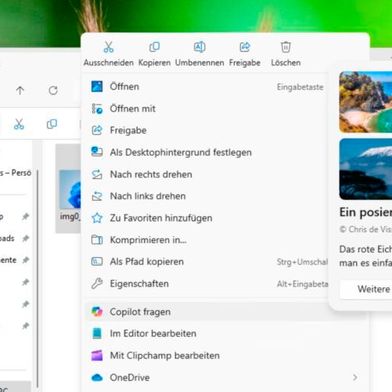Click the snowy mountain picture in side panel
Image resolution: width=392 pixels, height=392 pixels.
coord(366,169)
